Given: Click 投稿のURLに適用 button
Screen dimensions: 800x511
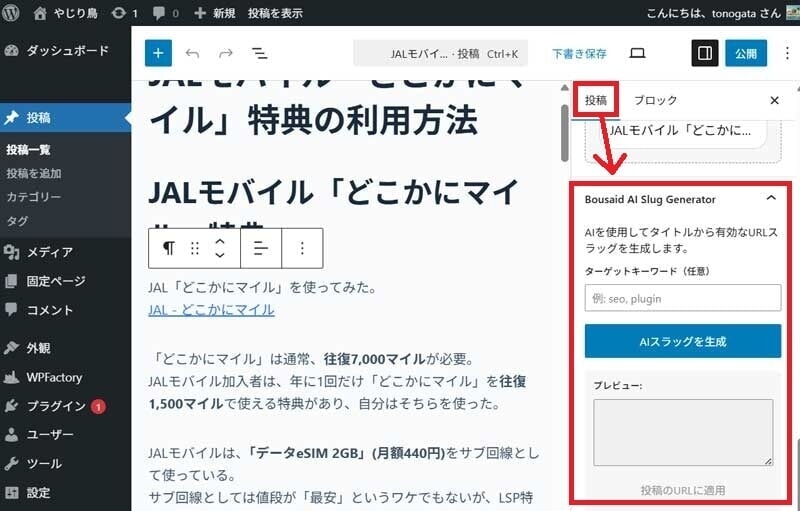Looking at the screenshot, I should point(683,491).
